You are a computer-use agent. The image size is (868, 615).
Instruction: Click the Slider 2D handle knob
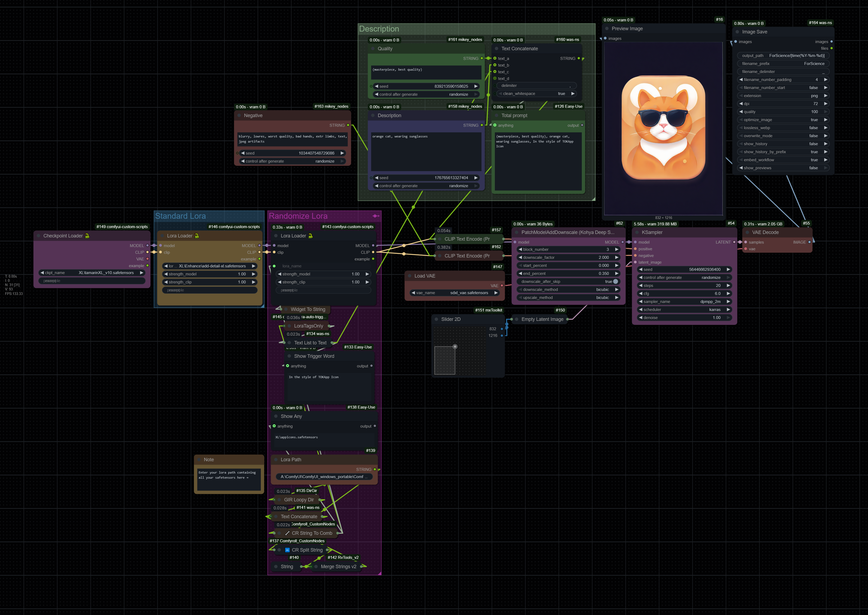click(455, 347)
